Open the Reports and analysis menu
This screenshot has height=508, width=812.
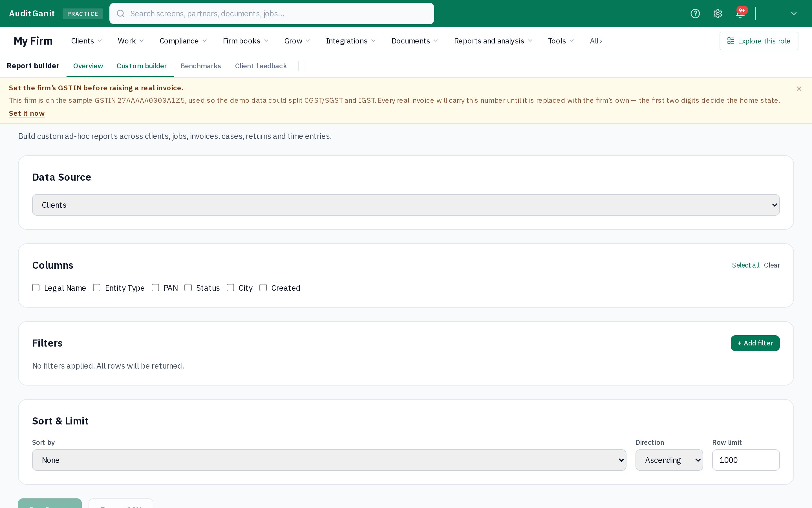(493, 41)
